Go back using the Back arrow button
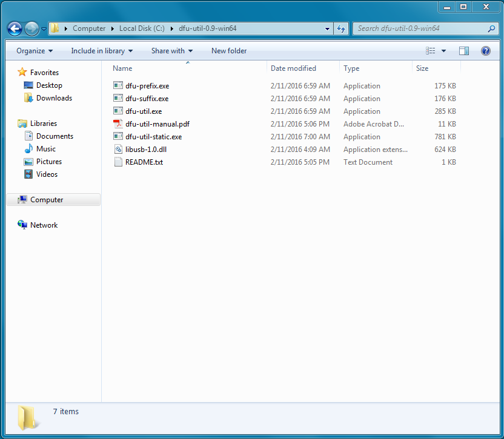Image resolution: width=504 pixels, height=439 pixels. click(15, 28)
